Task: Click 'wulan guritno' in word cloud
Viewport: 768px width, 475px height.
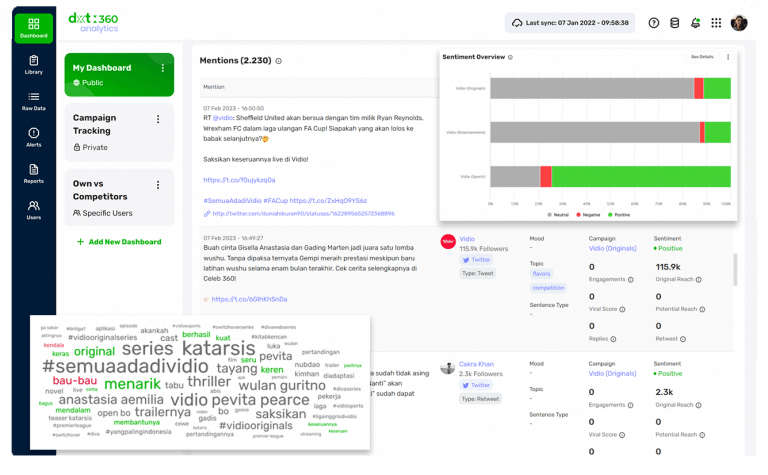Action: [x=282, y=386]
